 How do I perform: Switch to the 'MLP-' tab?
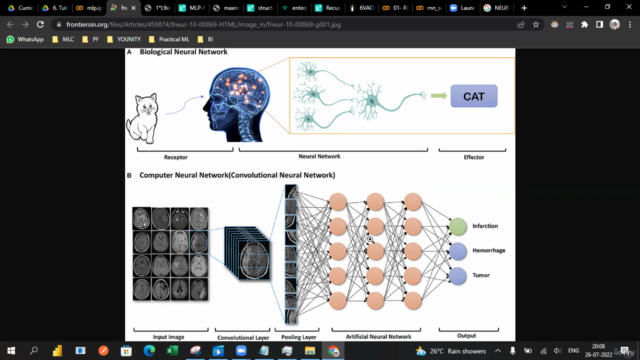pos(192,8)
